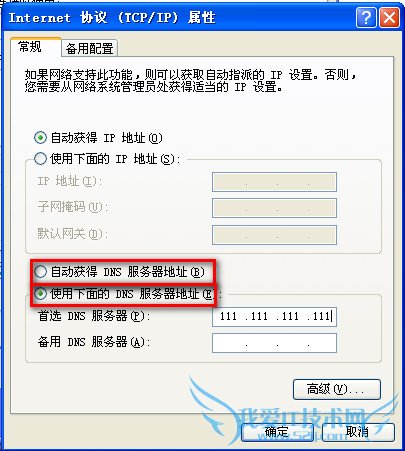This screenshot has width=405, height=451.
Task: Open advanced settings with 高级 button
Action: [337, 389]
